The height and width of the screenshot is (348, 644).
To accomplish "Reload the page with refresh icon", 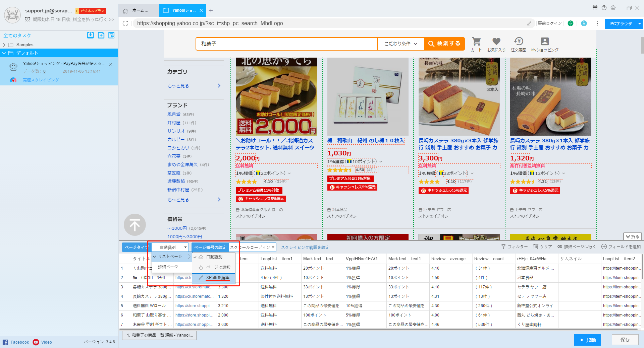I will point(125,23).
